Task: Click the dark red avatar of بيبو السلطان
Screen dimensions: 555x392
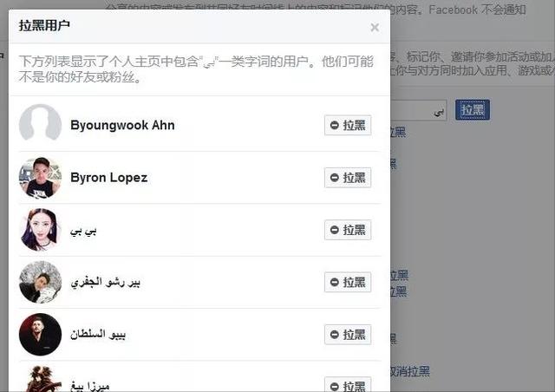Action: [x=41, y=335]
